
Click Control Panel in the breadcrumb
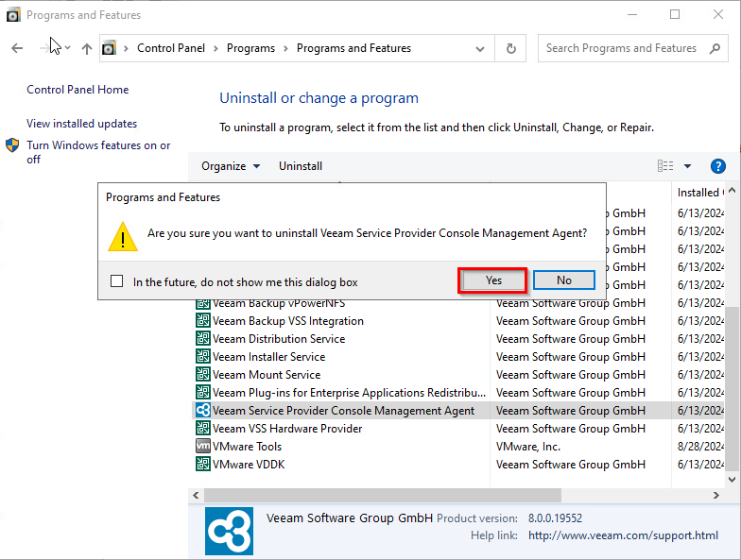(x=171, y=48)
